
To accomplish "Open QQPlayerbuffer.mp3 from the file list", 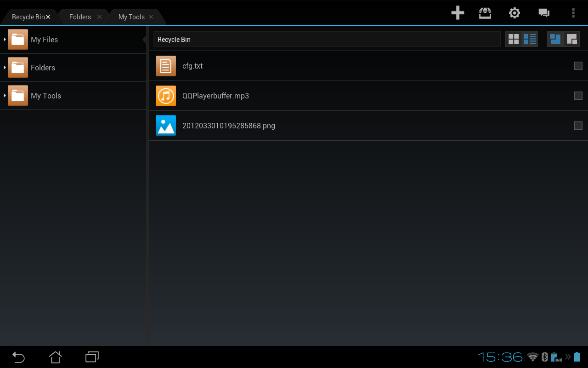I will tap(215, 96).
